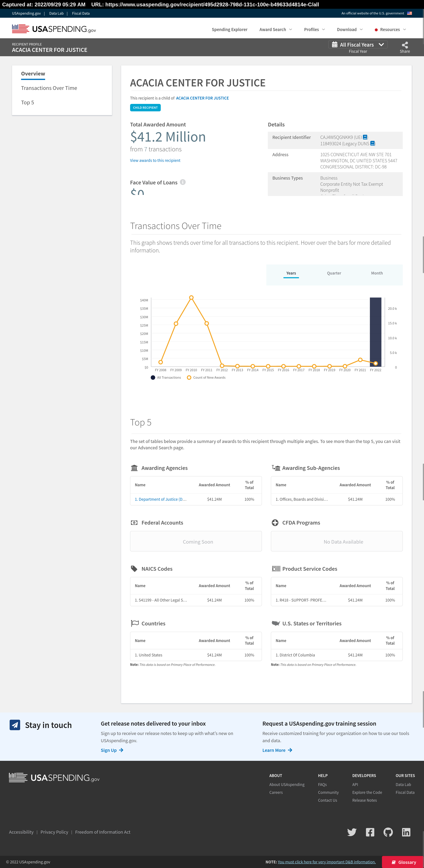Open the Accessibility footer link
Image resolution: width=424 pixels, height=868 pixels.
pyautogui.click(x=21, y=832)
